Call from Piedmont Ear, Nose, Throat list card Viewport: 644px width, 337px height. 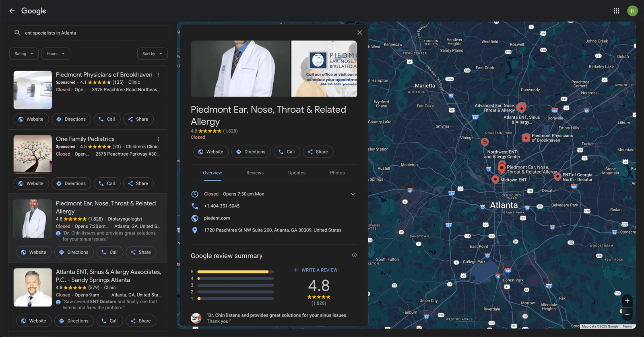click(110, 252)
